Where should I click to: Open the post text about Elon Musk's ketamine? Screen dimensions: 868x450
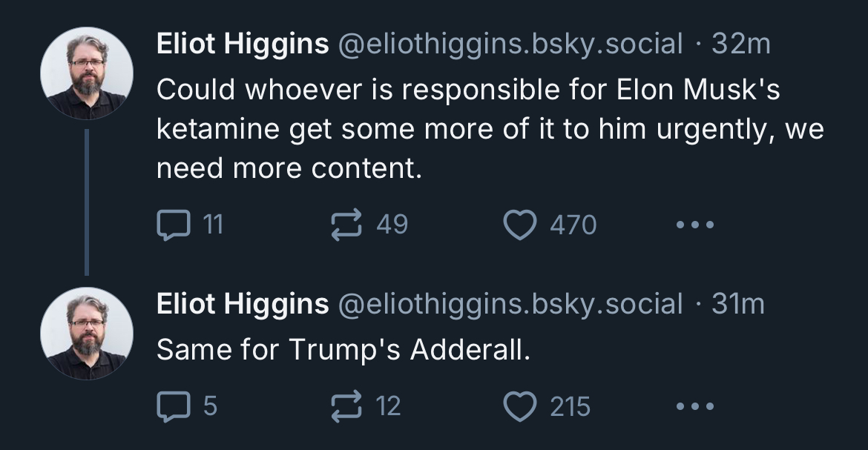tap(490, 128)
